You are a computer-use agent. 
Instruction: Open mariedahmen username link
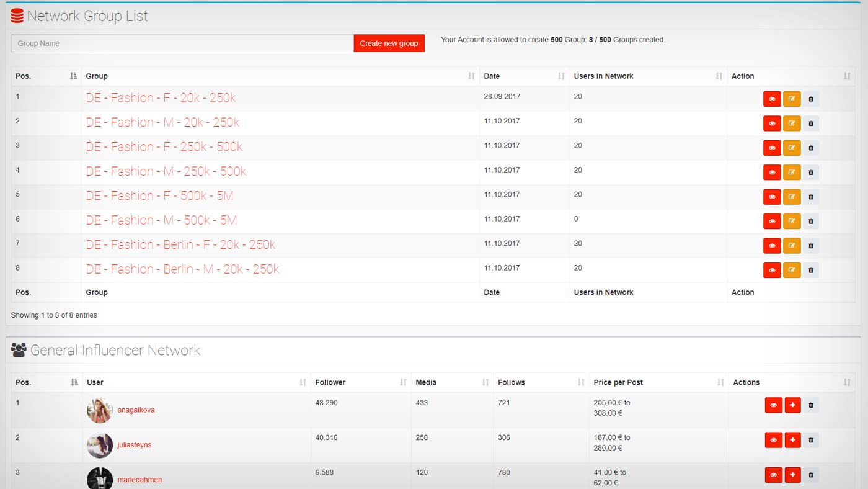point(139,480)
